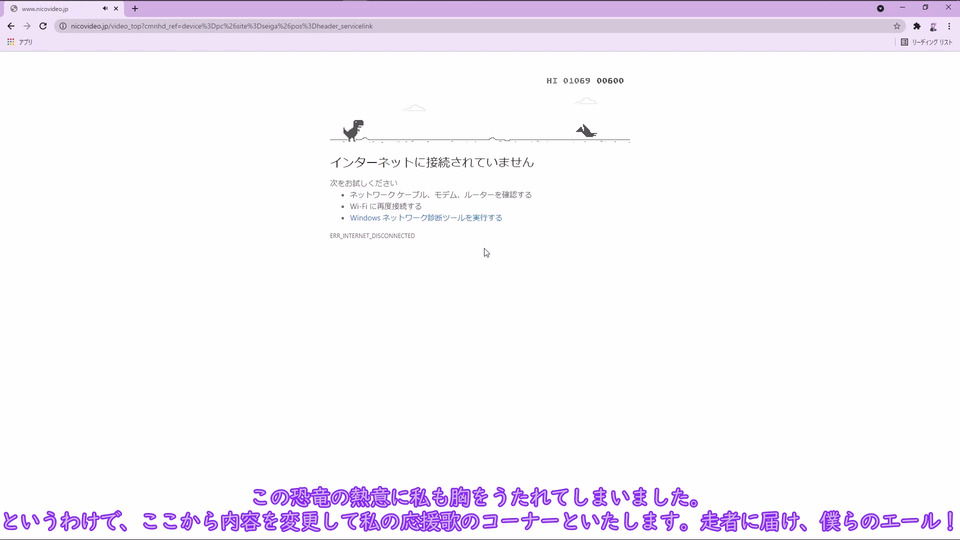Click the 次をお試しください text
The image size is (960, 540).
point(363,183)
